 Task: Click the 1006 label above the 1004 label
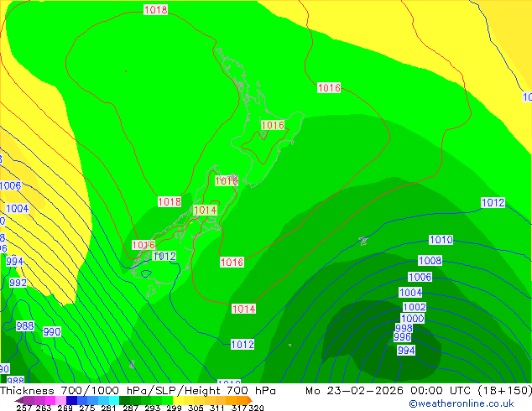(x=11, y=185)
